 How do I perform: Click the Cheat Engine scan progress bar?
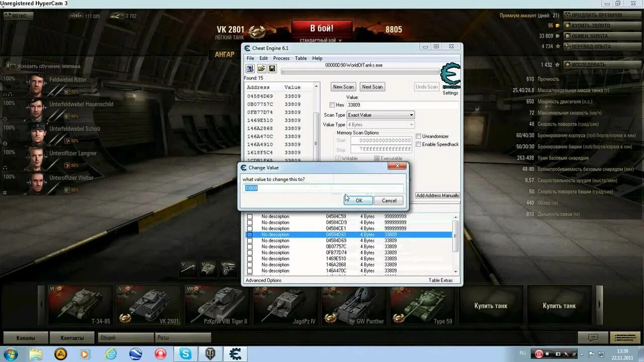[x=360, y=71]
